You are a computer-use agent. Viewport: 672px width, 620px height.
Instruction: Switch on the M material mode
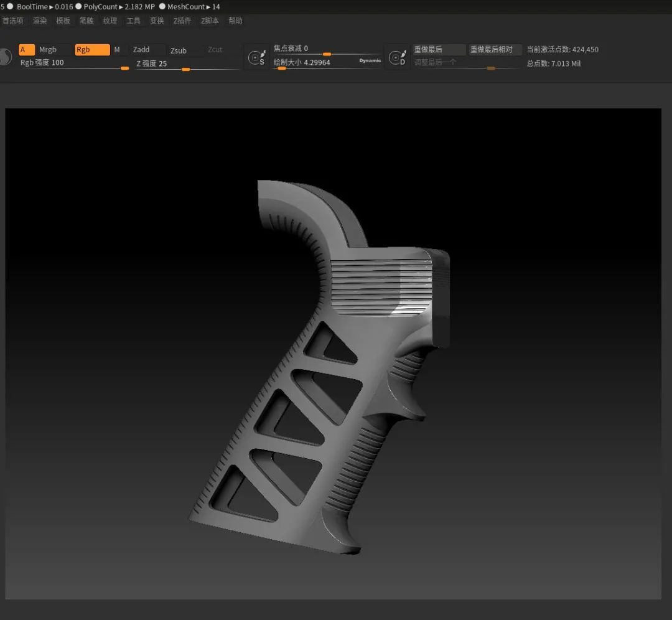(117, 50)
